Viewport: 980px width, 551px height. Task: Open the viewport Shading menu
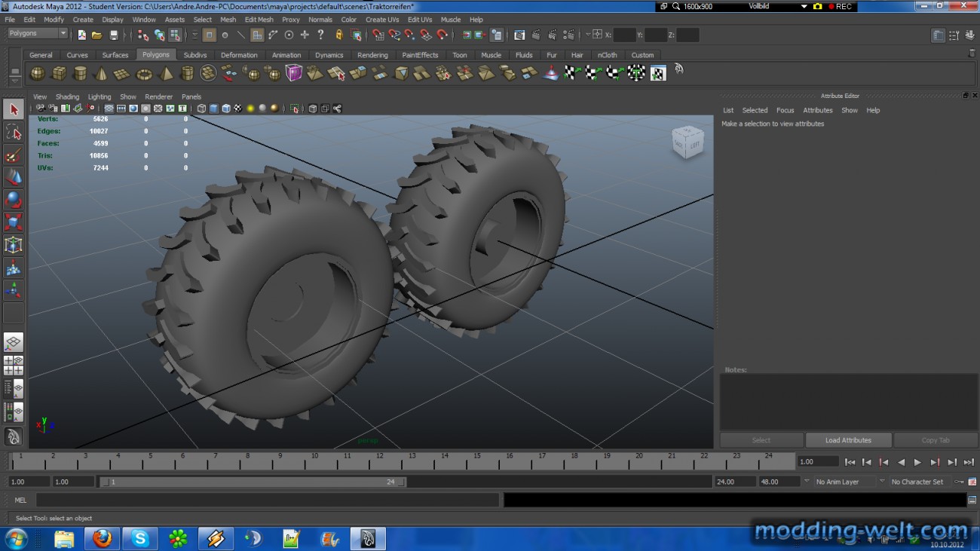[x=67, y=96]
